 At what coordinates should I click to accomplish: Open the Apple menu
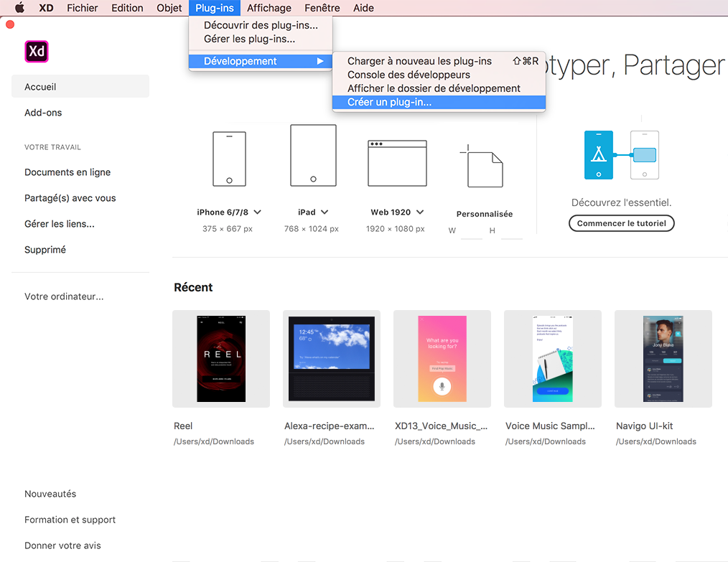pos(19,8)
